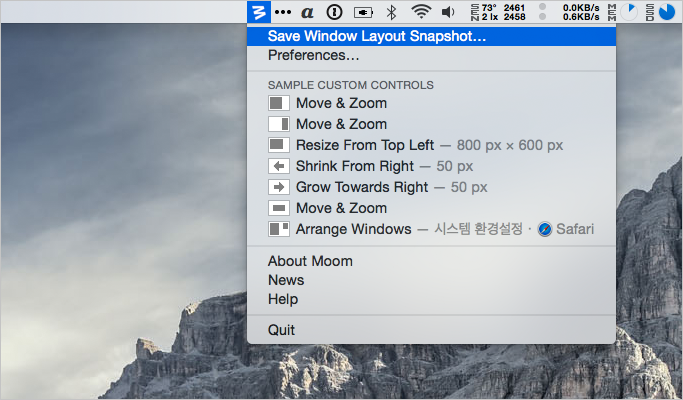The image size is (683, 400).
Task: Click the Moom icon in the menu bar
Action: pos(259,12)
